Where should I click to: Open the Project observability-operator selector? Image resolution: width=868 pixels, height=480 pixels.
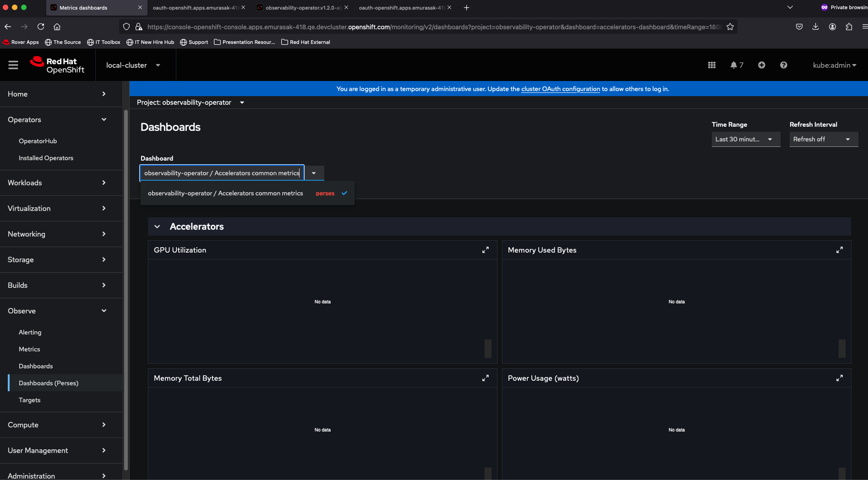(190, 102)
